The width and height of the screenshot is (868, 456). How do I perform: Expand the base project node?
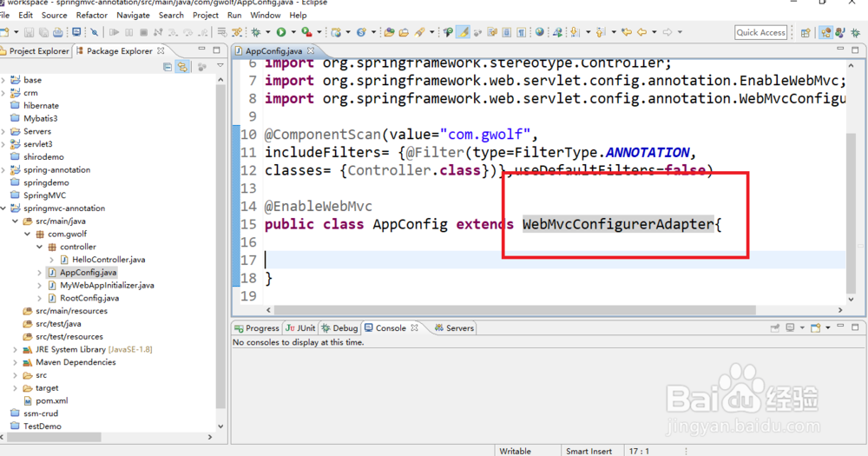click(x=3, y=80)
